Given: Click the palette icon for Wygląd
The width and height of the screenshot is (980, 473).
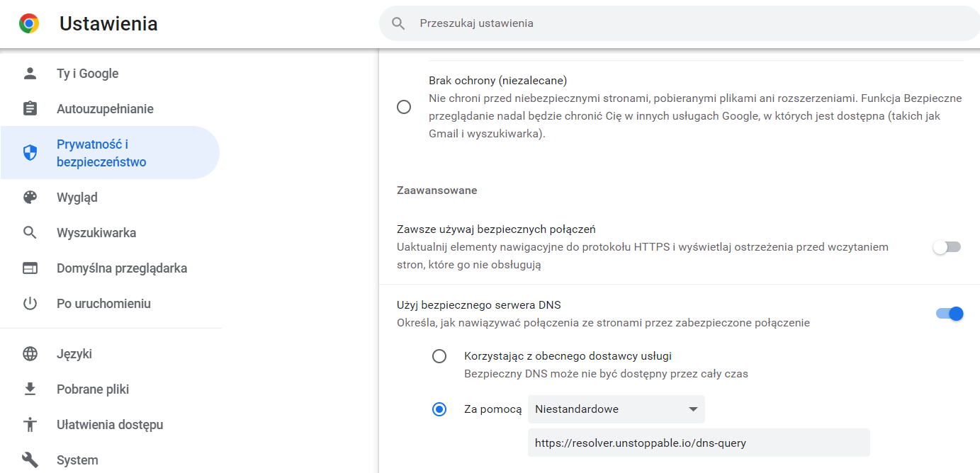Looking at the screenshot, I should [30, 198].
